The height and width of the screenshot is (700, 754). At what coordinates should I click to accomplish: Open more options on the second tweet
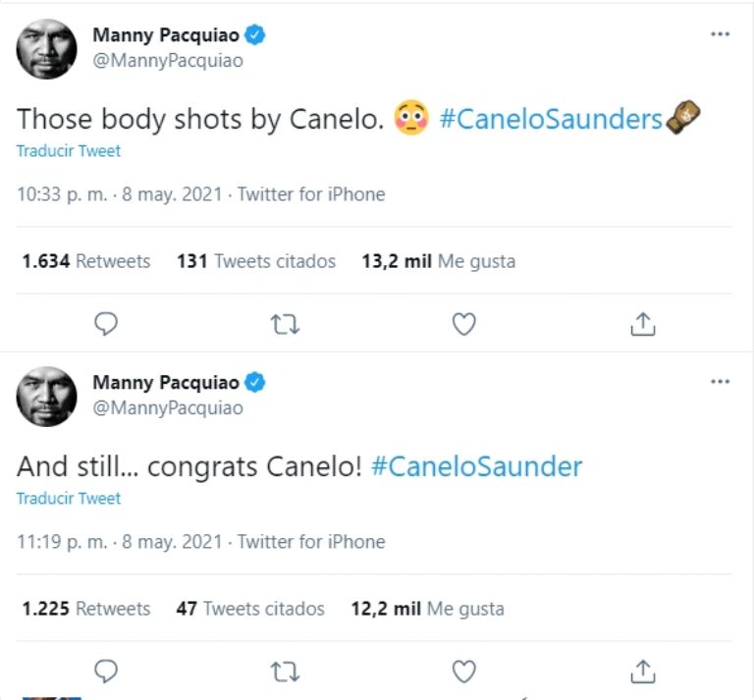click(720, 381)
